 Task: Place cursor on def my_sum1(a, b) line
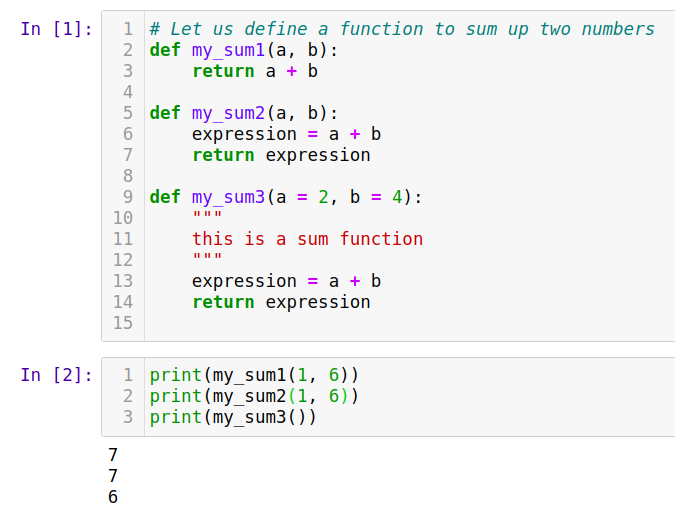point(244,50)
